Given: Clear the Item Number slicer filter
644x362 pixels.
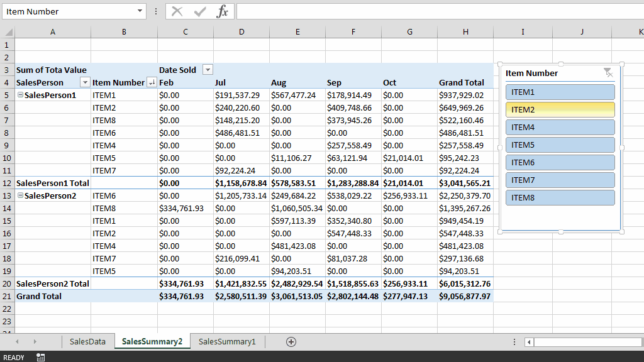Looking at the screenshot, I should pos(608,73).
